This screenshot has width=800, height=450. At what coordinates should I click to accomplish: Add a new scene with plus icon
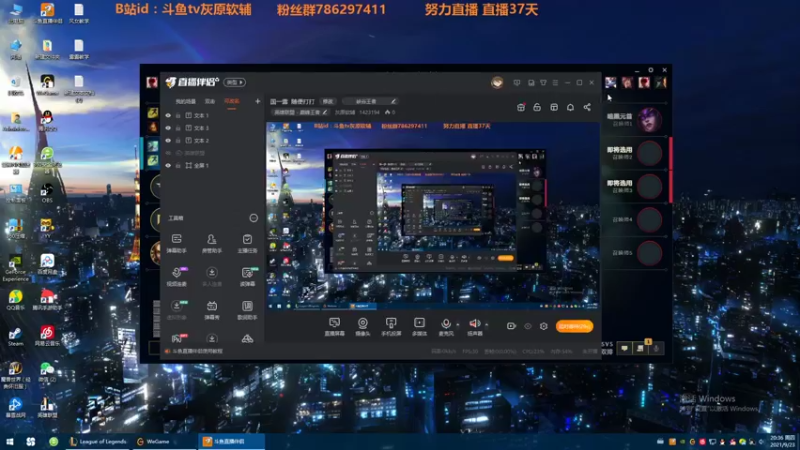257,101
